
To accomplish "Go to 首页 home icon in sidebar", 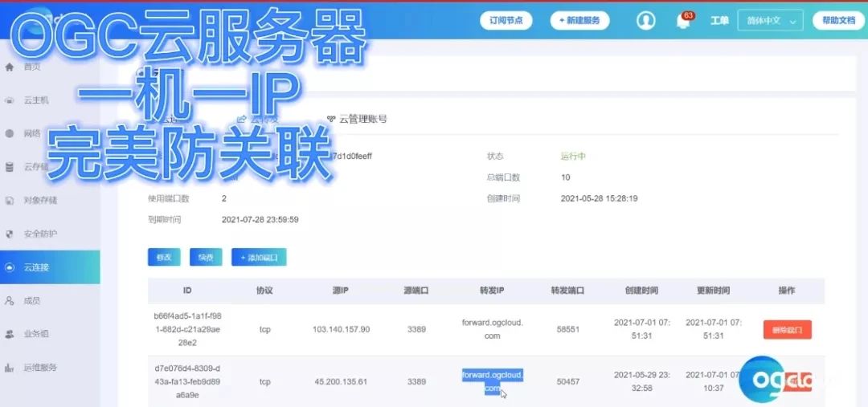I will pyautogui.click(x=10, y=67).
